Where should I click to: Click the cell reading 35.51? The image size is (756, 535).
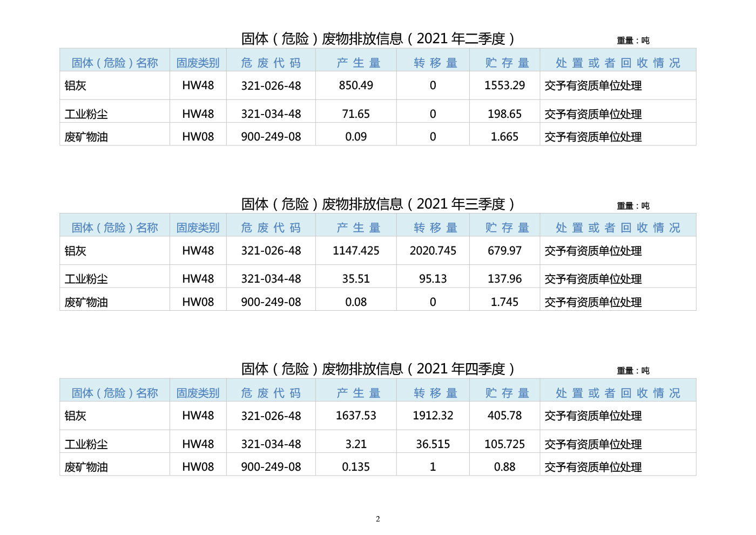click(356, 279)
